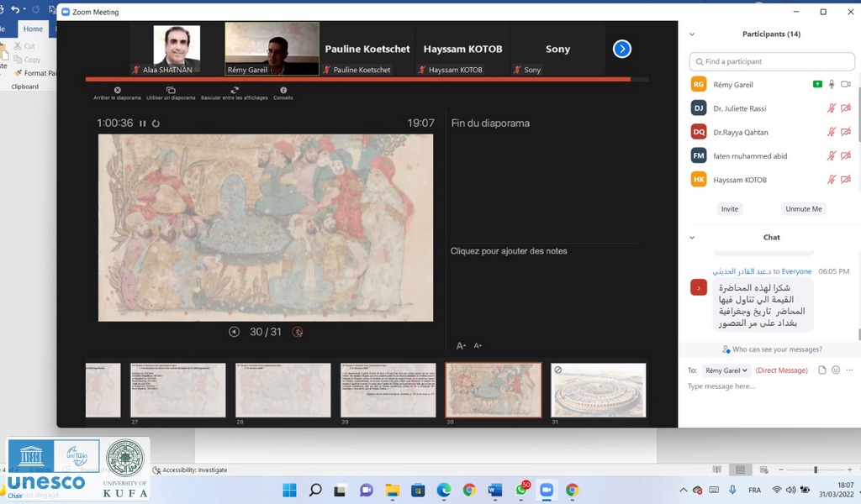
Task: Click the file attachment icon in chat
Action: [x=821, y=370]
